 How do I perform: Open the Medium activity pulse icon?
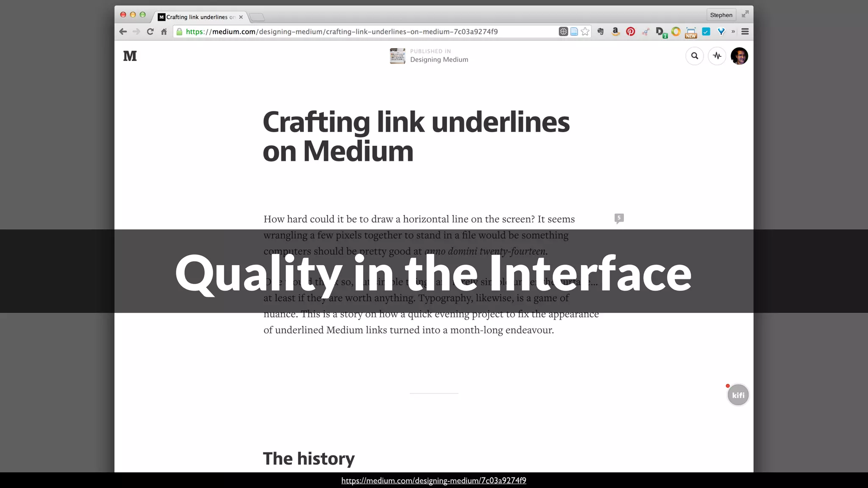[x=717, y=56]
